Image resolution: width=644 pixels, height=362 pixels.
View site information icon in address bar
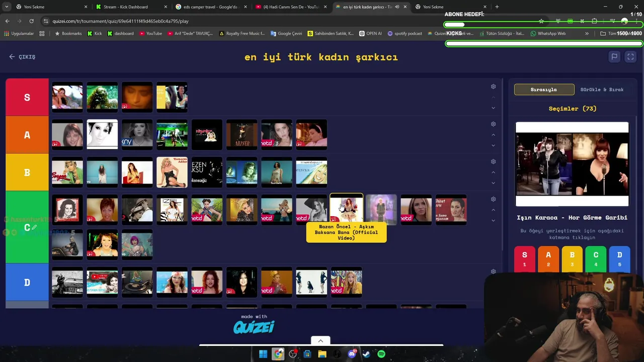(x=46, y=21)
